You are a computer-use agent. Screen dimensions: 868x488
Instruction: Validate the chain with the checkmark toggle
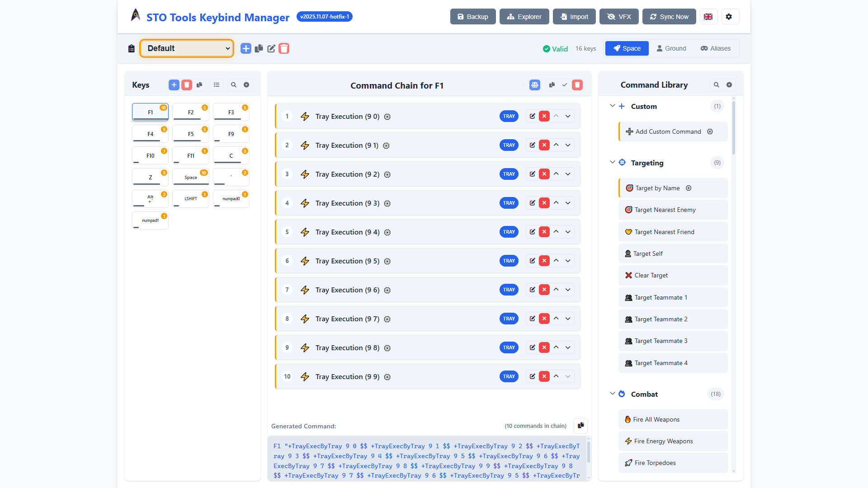tap(564, 84)
